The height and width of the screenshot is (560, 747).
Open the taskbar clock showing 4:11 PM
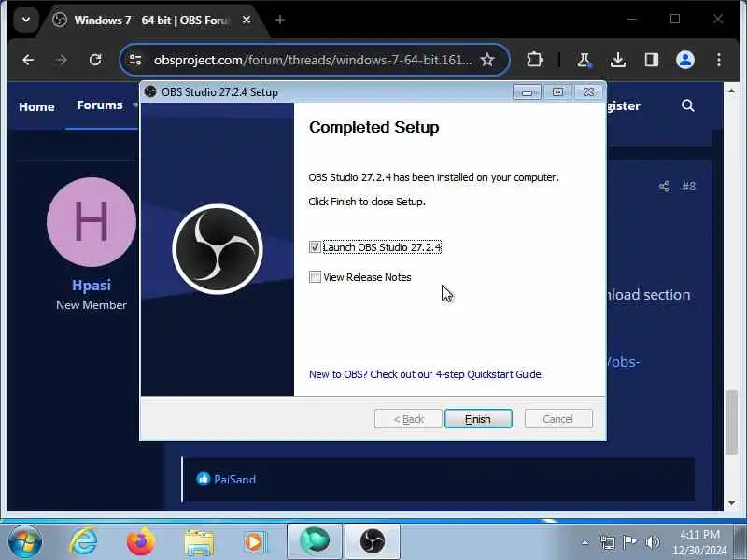pyautogui.click(x=699, y=542)
